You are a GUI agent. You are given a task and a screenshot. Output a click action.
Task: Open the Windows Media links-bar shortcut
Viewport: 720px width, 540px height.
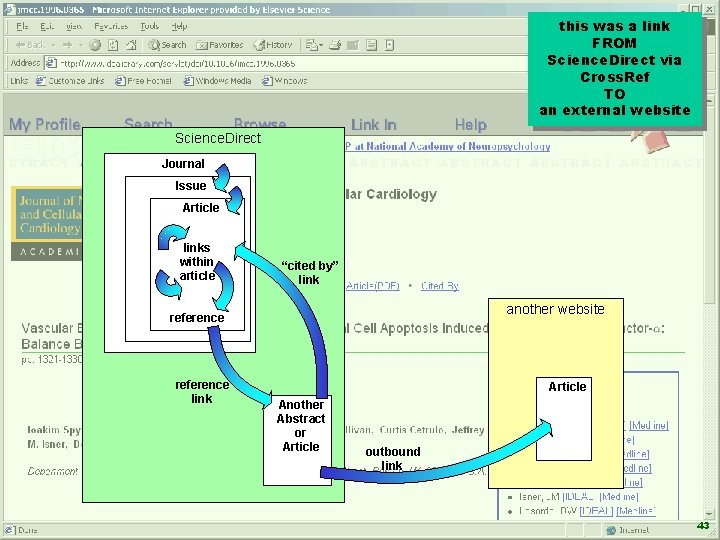point(217,81)
